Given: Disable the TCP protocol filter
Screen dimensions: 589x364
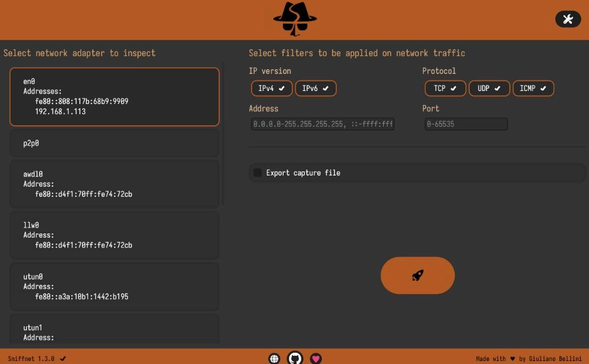Looking at the screenshot, I should coord(445,89).
